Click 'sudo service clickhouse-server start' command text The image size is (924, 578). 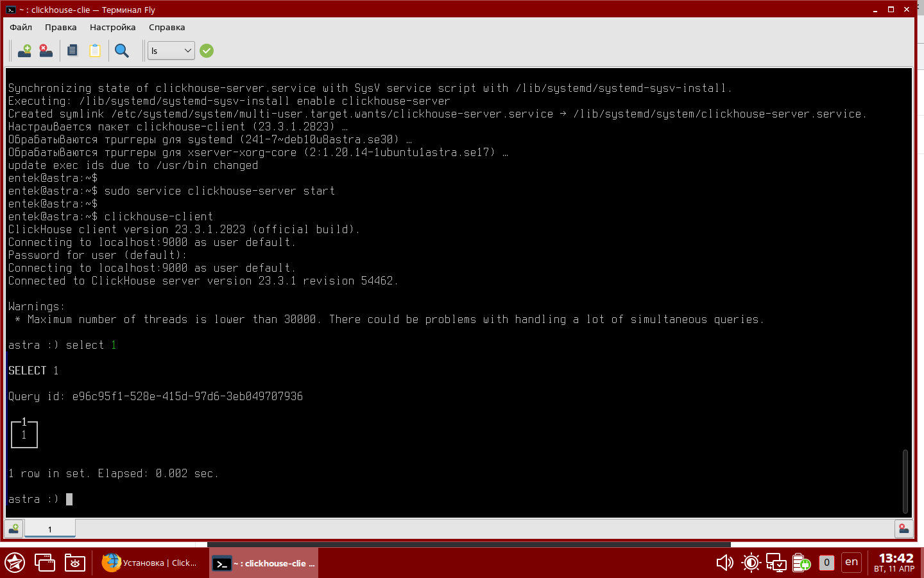[x=219, y=191]
